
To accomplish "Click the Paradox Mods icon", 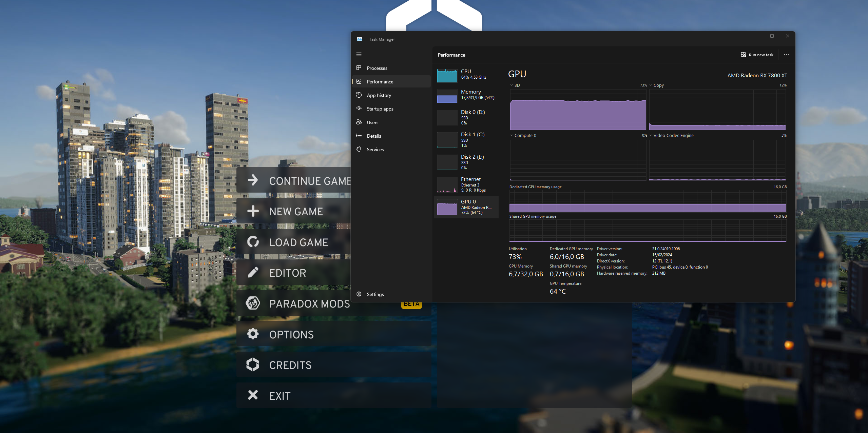I will pos(253,303).
